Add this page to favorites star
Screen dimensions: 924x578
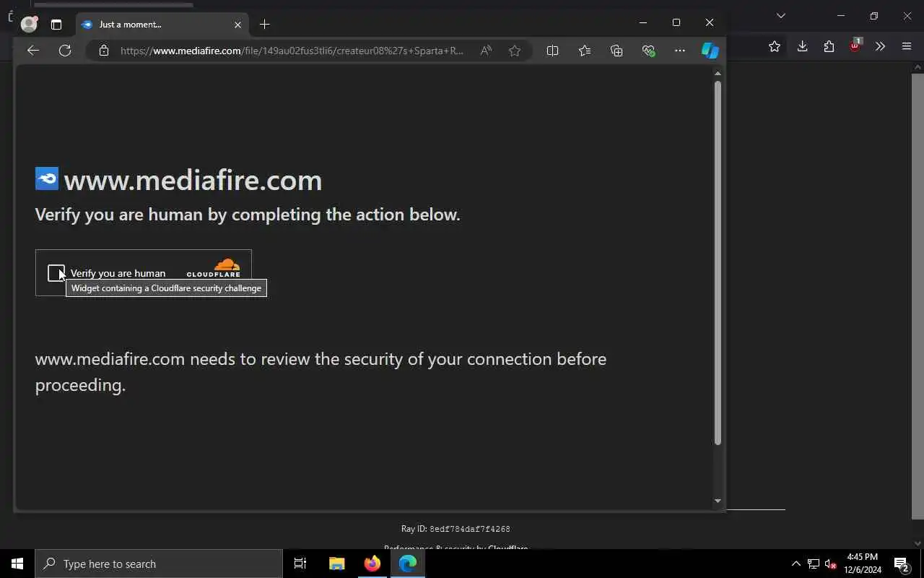514,51
